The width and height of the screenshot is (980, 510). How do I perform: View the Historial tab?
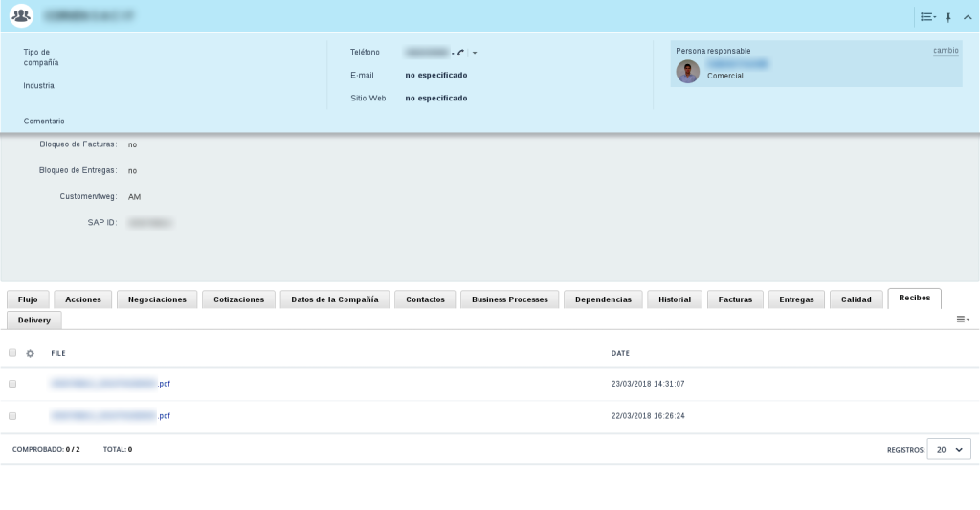[675, 299]
